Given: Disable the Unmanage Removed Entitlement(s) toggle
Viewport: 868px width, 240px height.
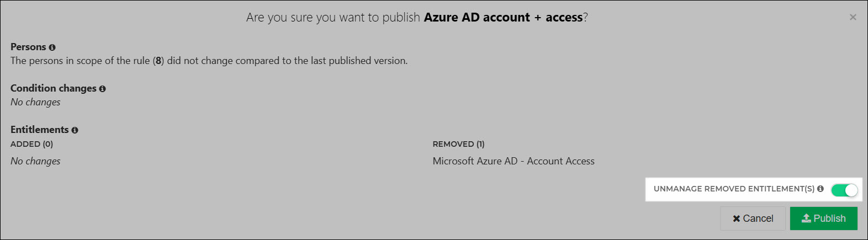Looking at the screenshot, I should click(844, 190).
